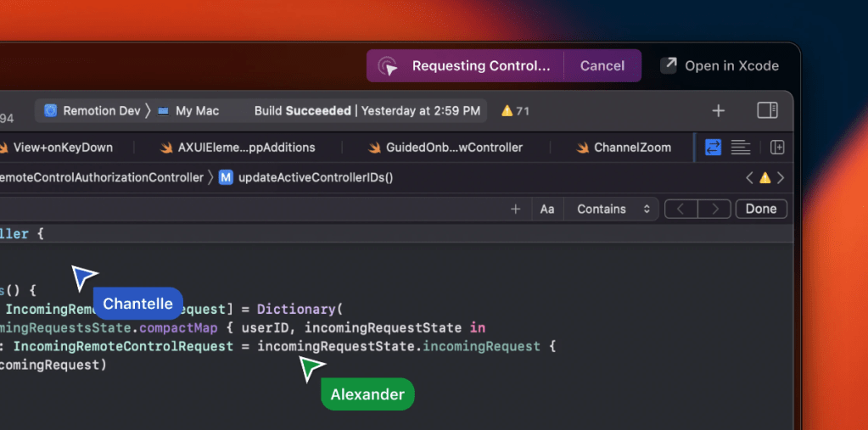
Task: Toggle the blue code review arrows button
Action: coord(713,148)
